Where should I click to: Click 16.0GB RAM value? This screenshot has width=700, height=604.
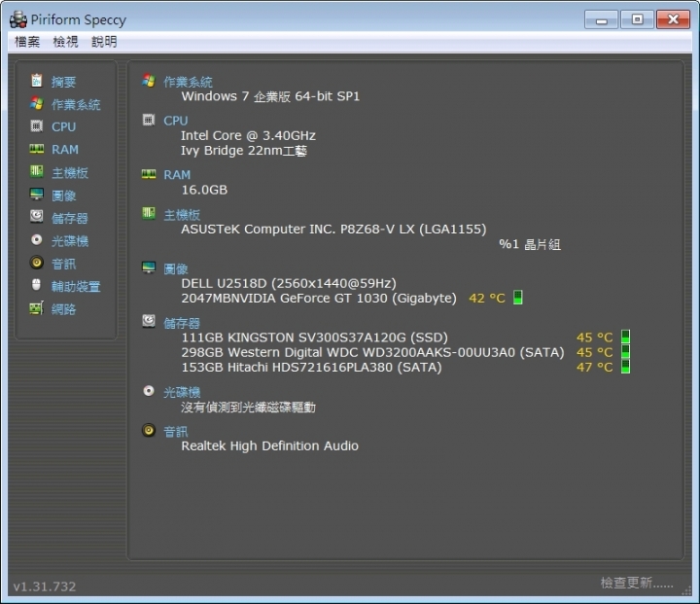tap(204, 190)
